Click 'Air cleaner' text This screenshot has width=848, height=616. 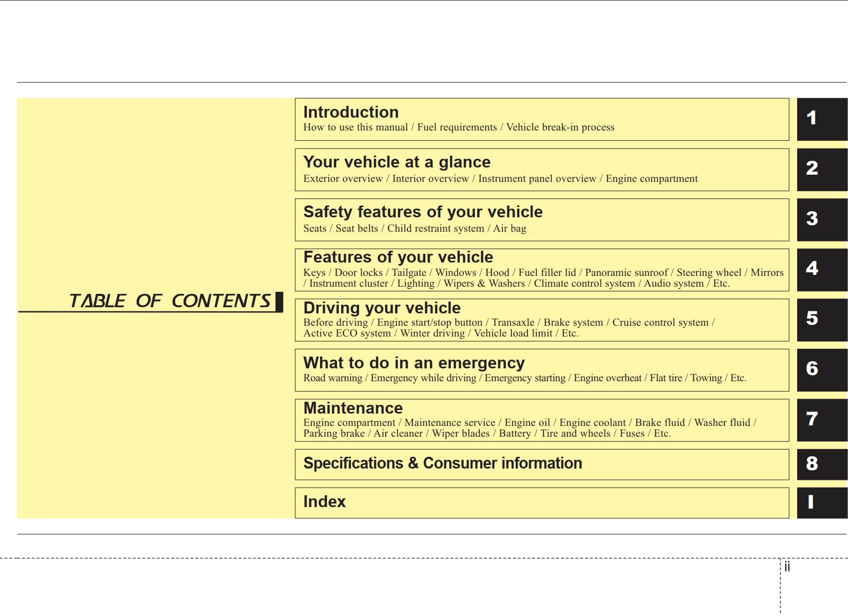398,434
